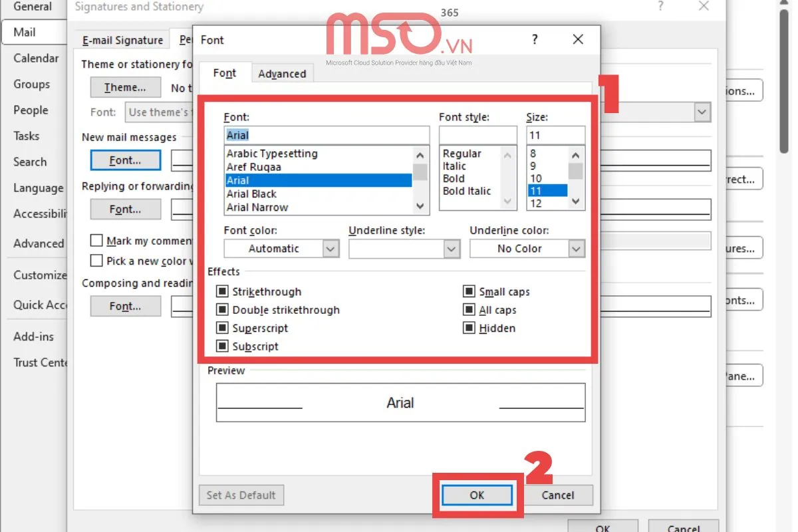This screenshot has height=532, width=798.
Task: Toggle the Small caps checkbox
Action: pos(469,292)
